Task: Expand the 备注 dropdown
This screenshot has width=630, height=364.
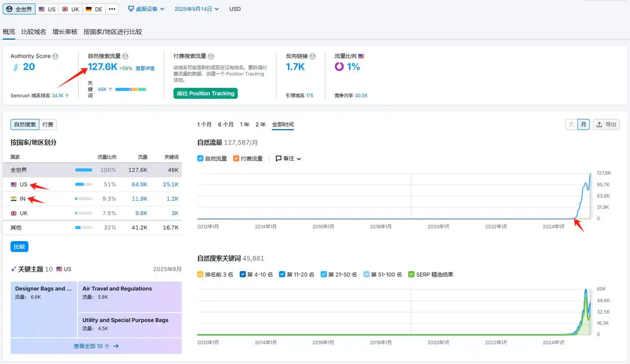Action: point(288,158)
